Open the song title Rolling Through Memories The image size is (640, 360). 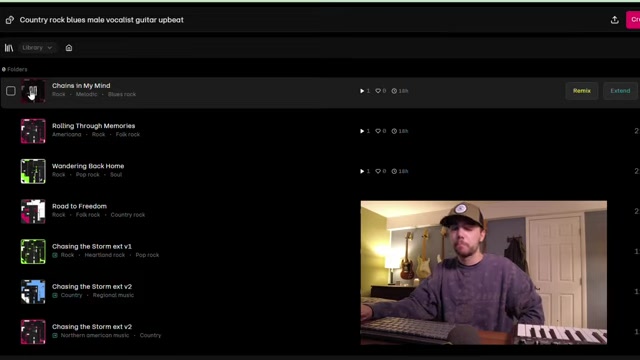pyautogui.click(x=93, y=126)
